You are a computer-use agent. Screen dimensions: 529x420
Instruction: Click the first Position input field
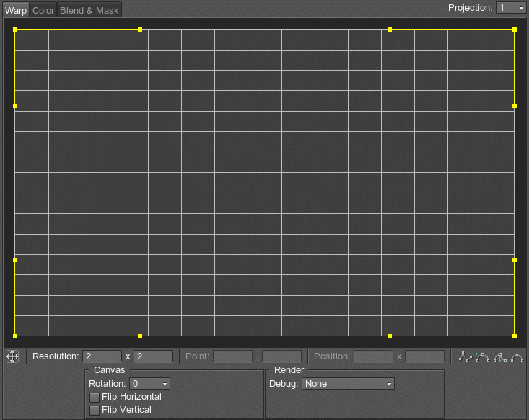(x=373, y=356)
